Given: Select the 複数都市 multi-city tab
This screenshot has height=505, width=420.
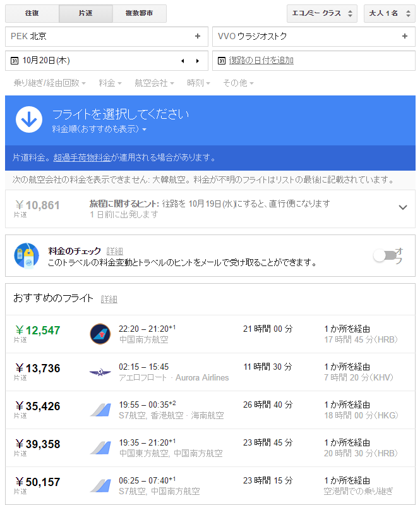Looking at the screenshot, I should click(140, 13).
